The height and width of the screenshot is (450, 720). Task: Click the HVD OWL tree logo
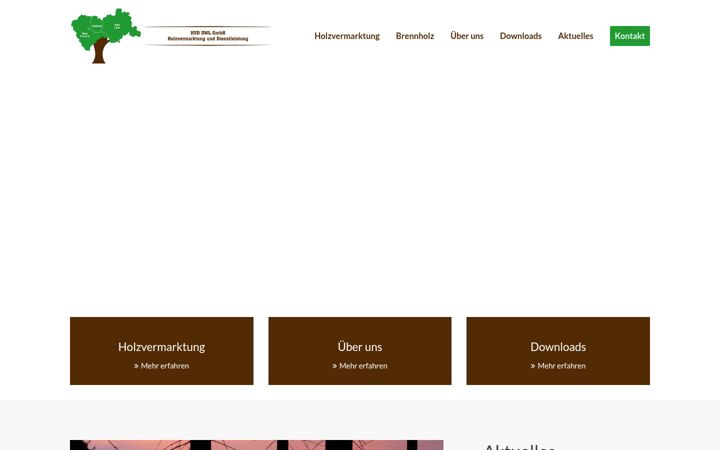tap(106, 36)
